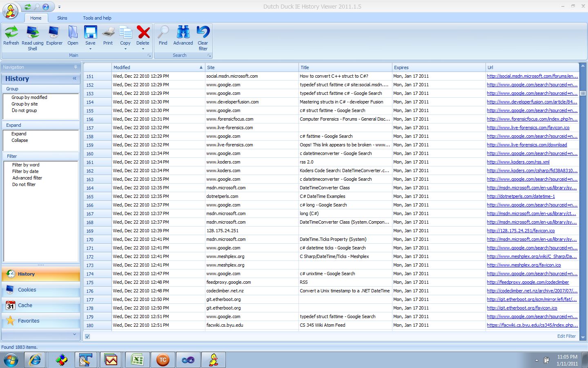Open the quick access toolbar customize dropdown
The width and height of the screenshot is (588, 368).
point(59,7)
